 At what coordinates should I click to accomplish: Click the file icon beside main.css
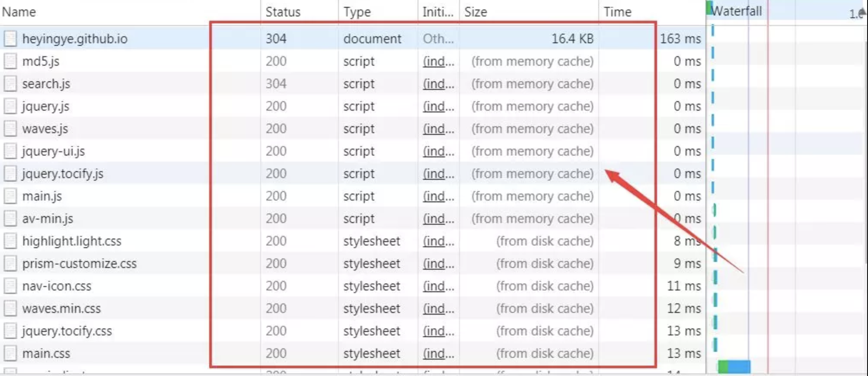[x=10, y=354]
